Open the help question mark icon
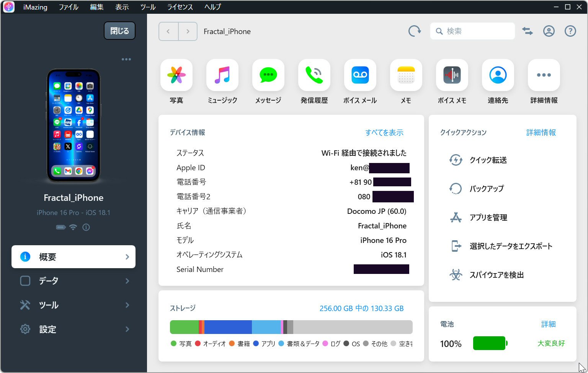 tap(570, 31)
